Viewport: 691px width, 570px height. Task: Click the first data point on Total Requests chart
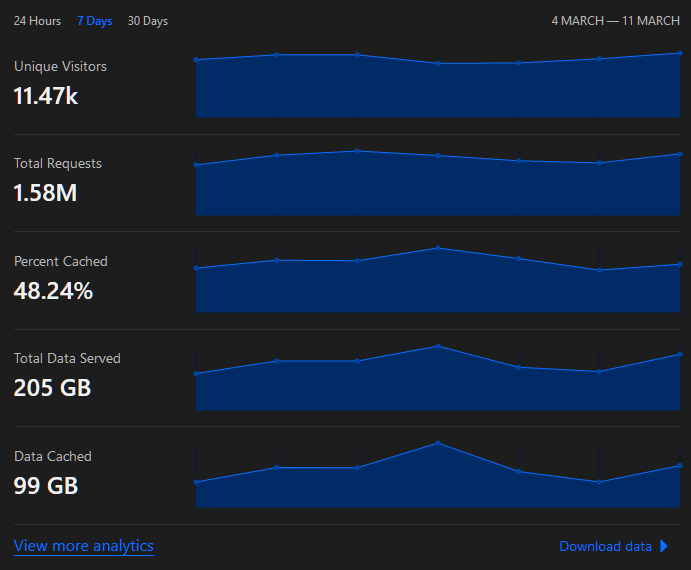(x=196, y=165)
